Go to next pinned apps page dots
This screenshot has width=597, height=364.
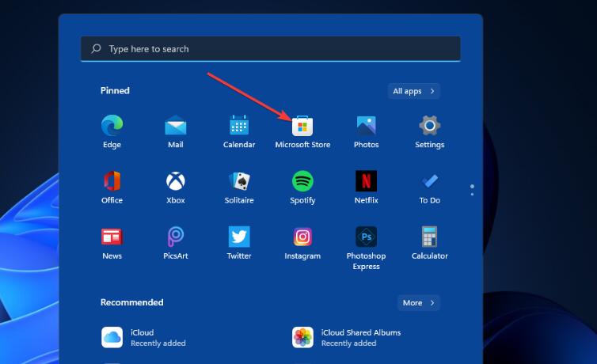click(x=472, y=190)
